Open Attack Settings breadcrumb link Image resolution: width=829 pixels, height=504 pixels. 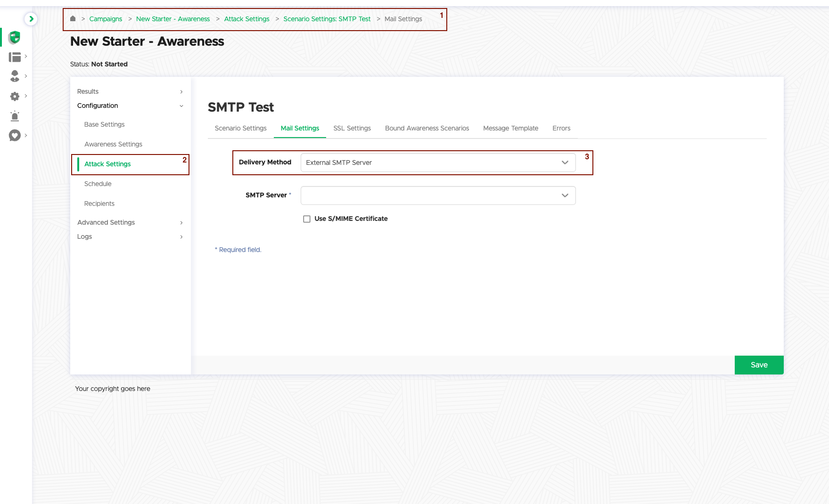pos(246,19)
